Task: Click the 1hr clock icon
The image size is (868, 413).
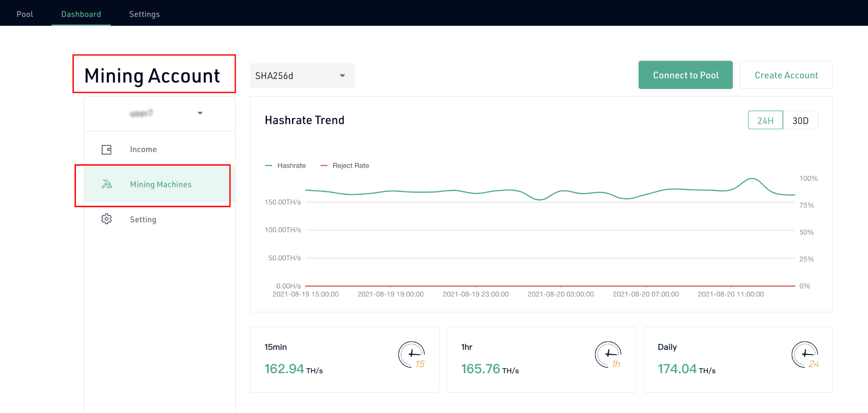Action: coord(608,355)
